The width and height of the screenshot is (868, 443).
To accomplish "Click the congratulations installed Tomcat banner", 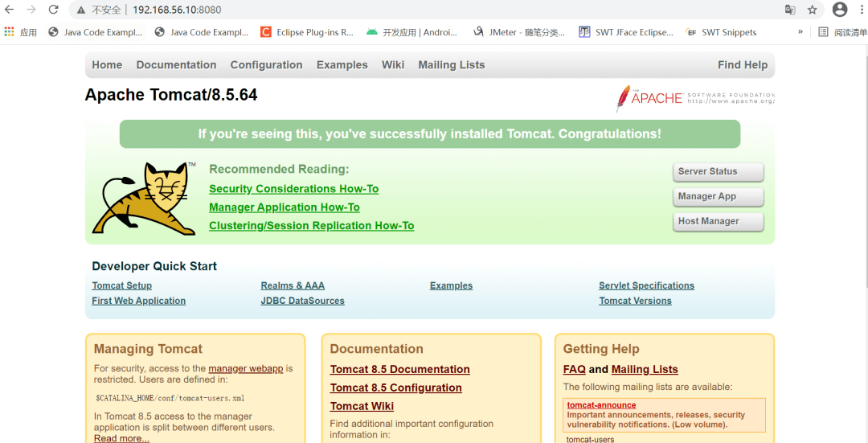I will 429,134.
